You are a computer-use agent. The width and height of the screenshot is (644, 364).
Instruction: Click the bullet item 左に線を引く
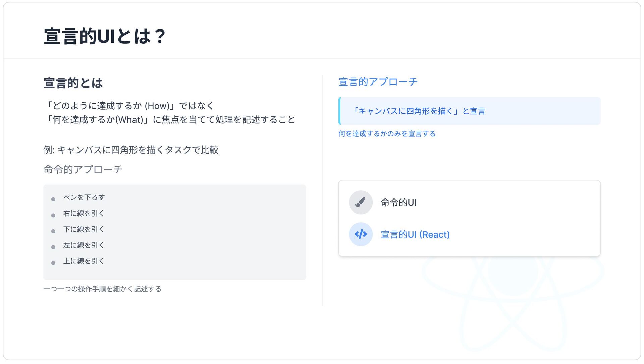84,245
